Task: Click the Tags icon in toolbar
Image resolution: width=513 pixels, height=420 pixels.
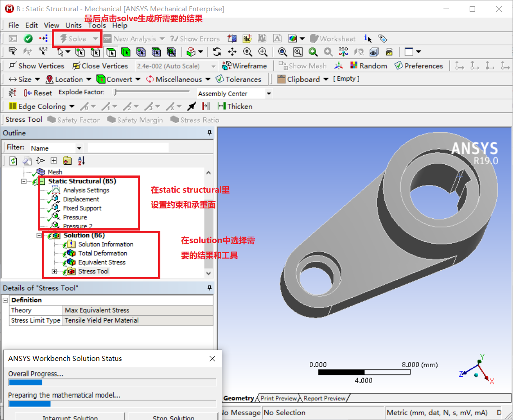Action: coord(383,38)
